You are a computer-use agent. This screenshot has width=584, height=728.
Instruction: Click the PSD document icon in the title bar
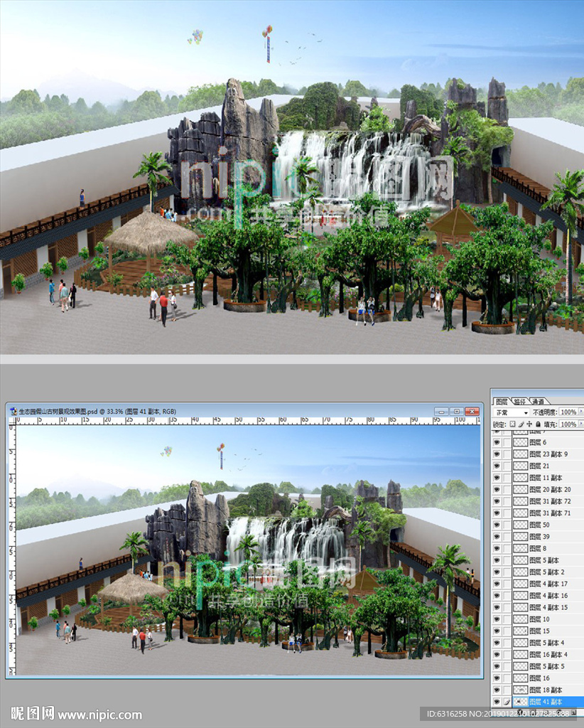tap(13, 412)
